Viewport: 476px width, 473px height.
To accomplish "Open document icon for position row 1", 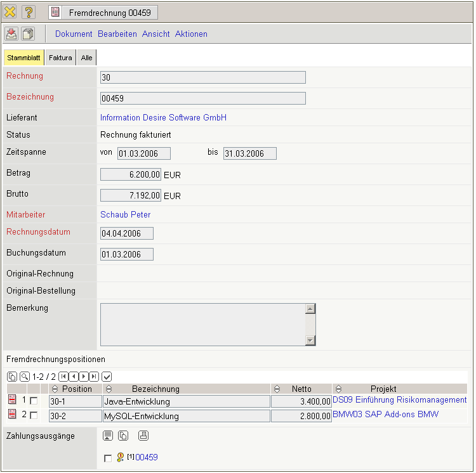I will point(11,400).
